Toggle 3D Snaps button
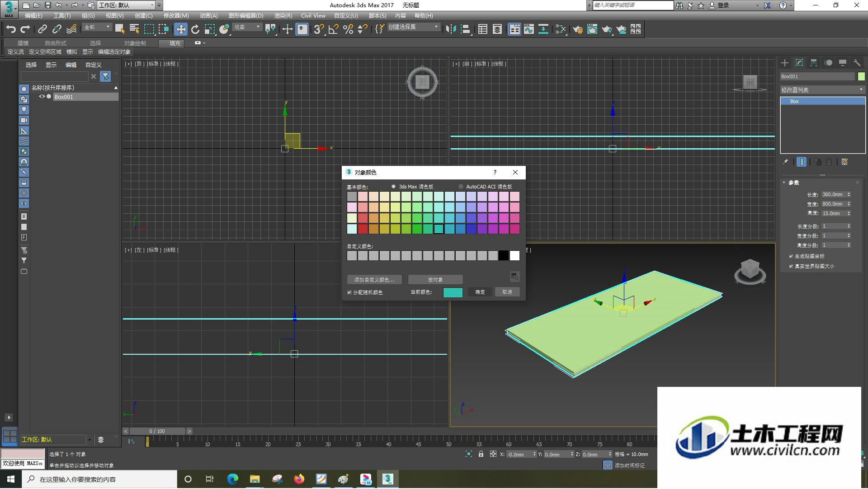This screenshot has height=489, width=868. point(319,29)
